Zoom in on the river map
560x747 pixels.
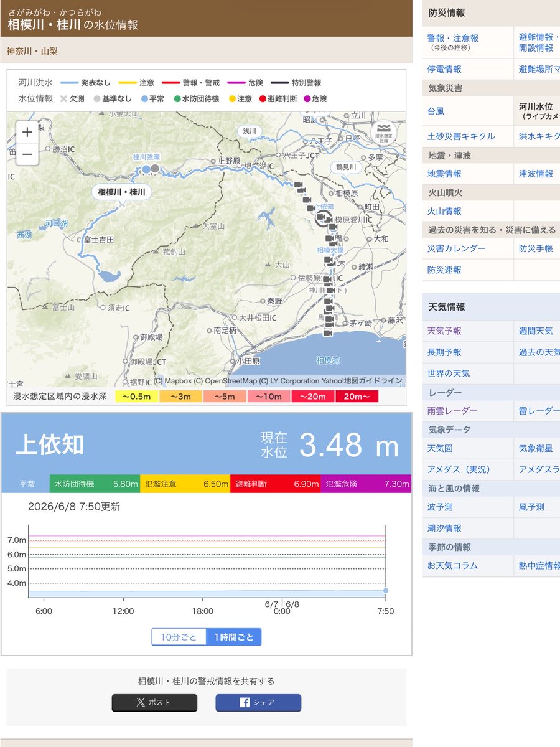tap(27, 133)
